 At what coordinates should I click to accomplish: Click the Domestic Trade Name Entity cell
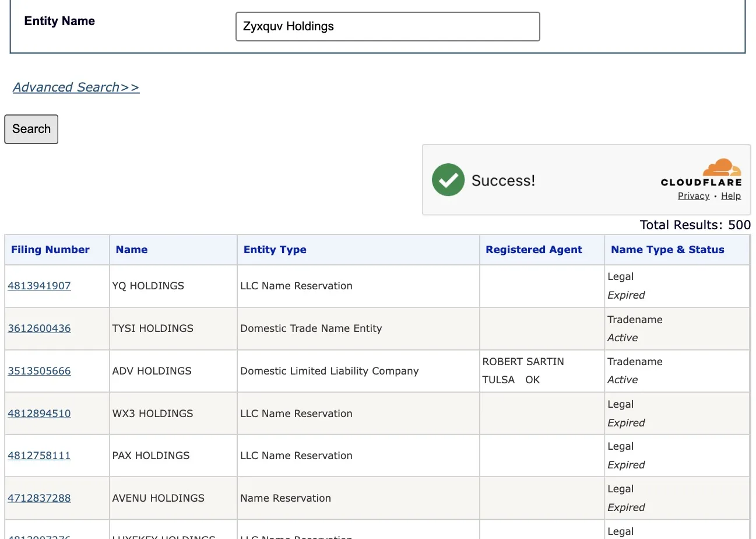(358, 328)
